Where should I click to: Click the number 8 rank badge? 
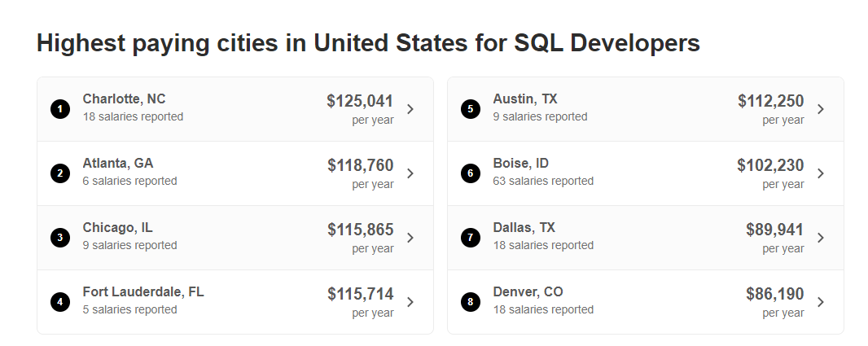[470, 302]
